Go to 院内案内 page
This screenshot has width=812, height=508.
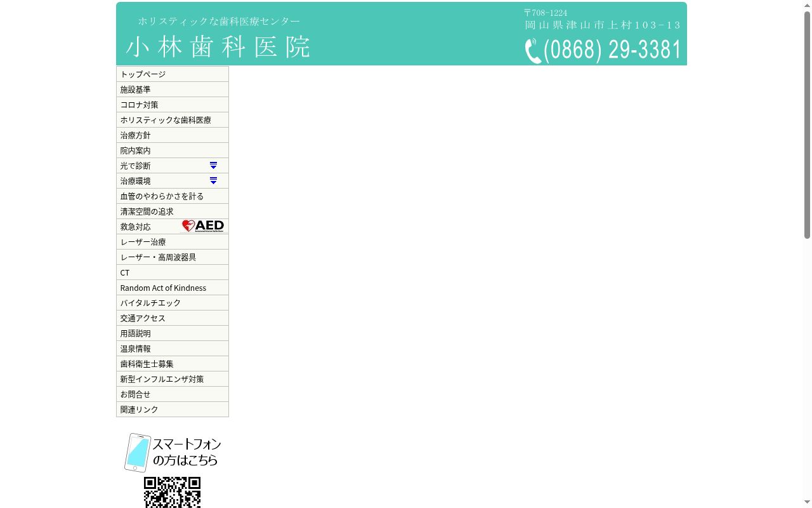[x=173, y=150]
